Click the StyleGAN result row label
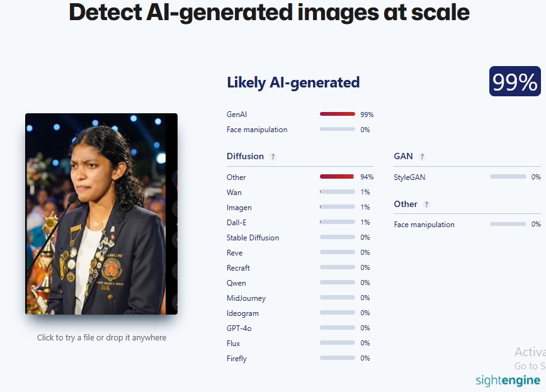546x392 pixels. (409, 177)
